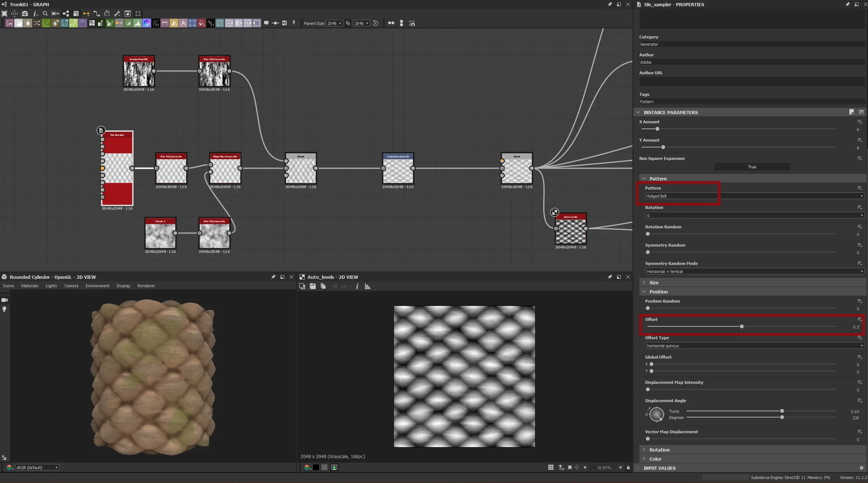Add a comment using speech bubble icon

coord(266,23)
